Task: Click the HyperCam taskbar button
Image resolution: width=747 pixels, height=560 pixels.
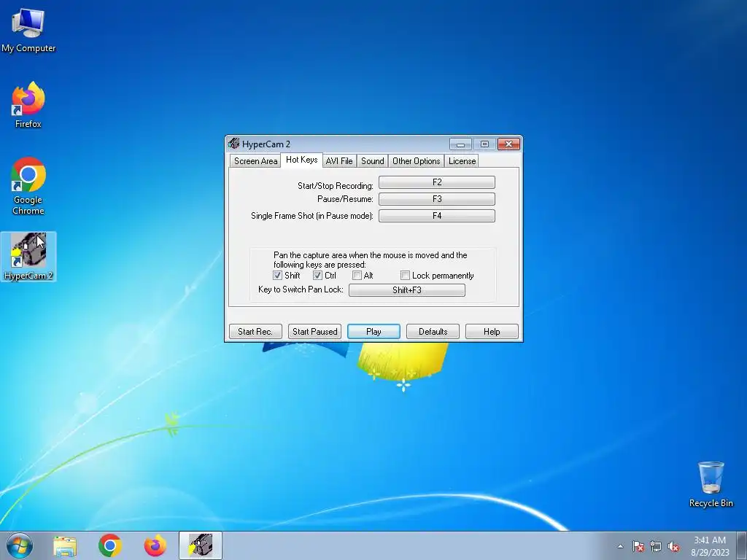Action: tap(201, 545)
